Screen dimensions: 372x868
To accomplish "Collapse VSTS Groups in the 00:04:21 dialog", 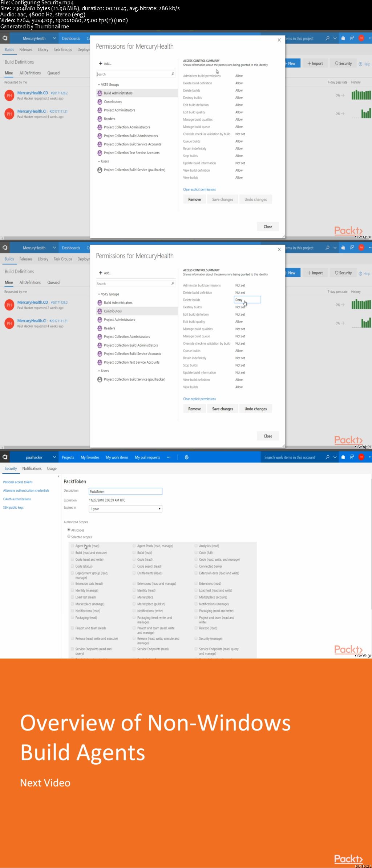I will (x=99, y=294).
